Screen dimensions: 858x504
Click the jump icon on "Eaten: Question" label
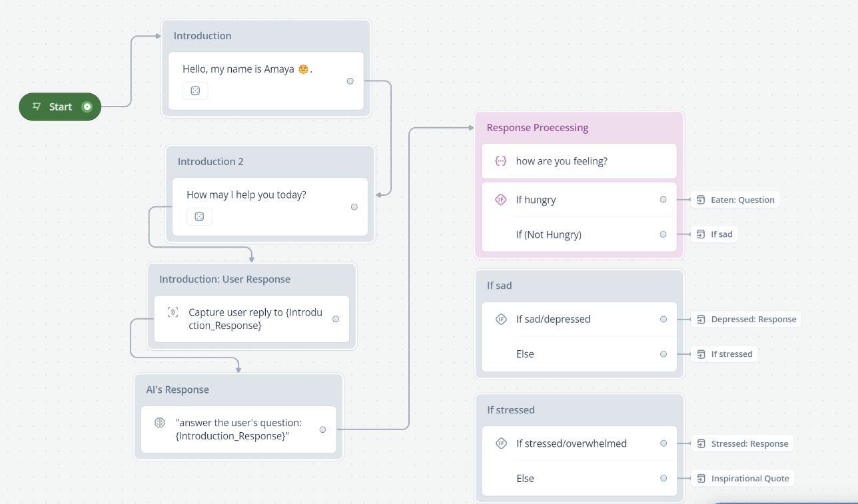[x=700, y=199]
